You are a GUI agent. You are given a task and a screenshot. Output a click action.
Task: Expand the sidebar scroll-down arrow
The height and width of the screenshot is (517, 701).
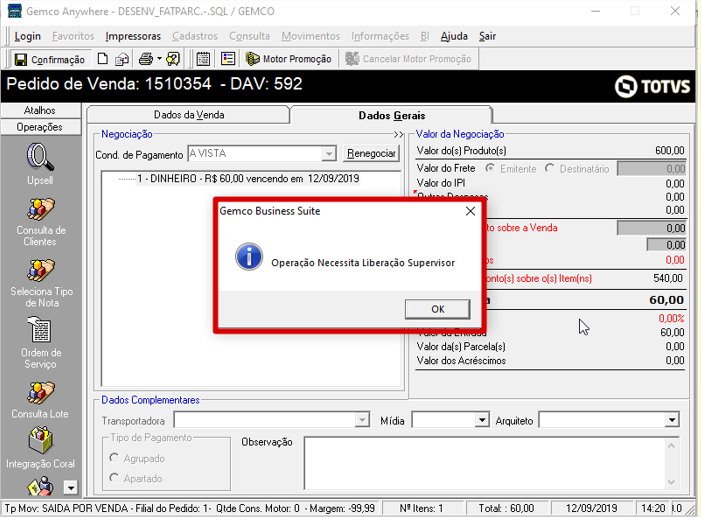point(71,487)
